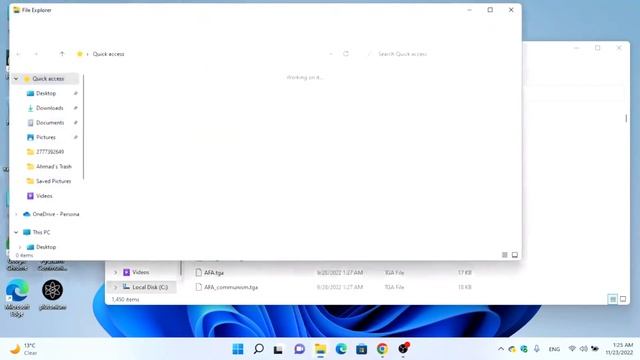Click the background window's vertical scrollbar thumb
Viewport: 640px width, 360px height.
pos(626,118)
